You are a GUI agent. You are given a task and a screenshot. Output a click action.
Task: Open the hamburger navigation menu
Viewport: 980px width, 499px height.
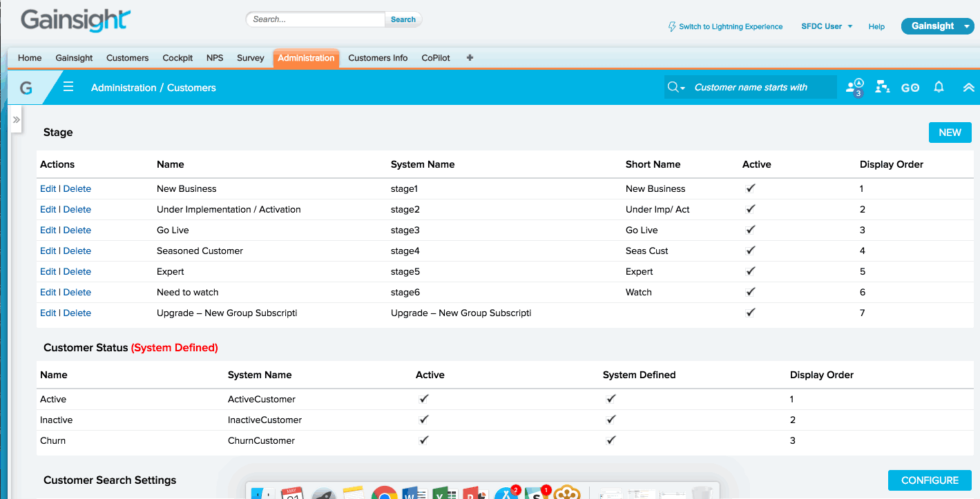coord(68,87)
